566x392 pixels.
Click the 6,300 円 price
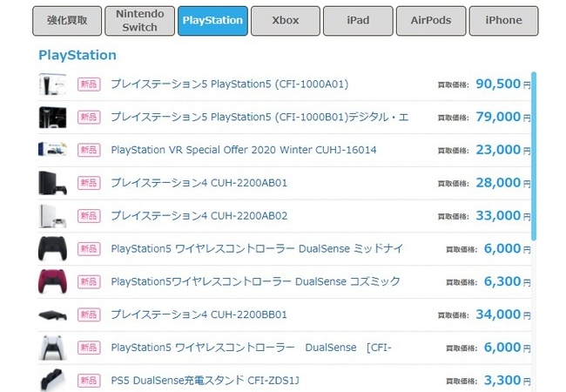coord(507,281)
